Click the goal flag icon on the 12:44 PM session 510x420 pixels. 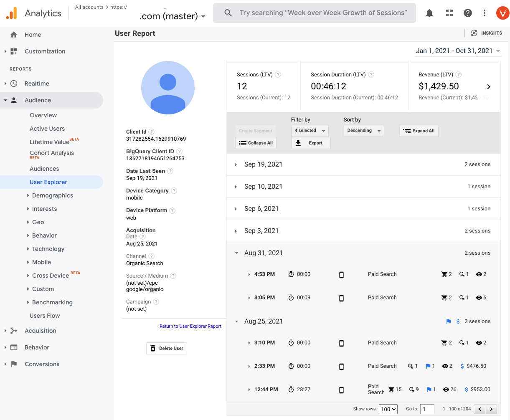429,389
